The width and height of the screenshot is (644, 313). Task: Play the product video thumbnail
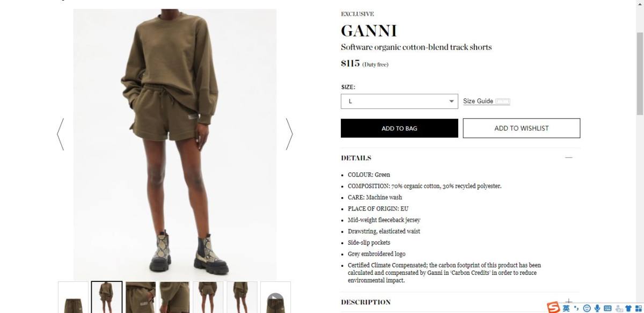point(275,297)
